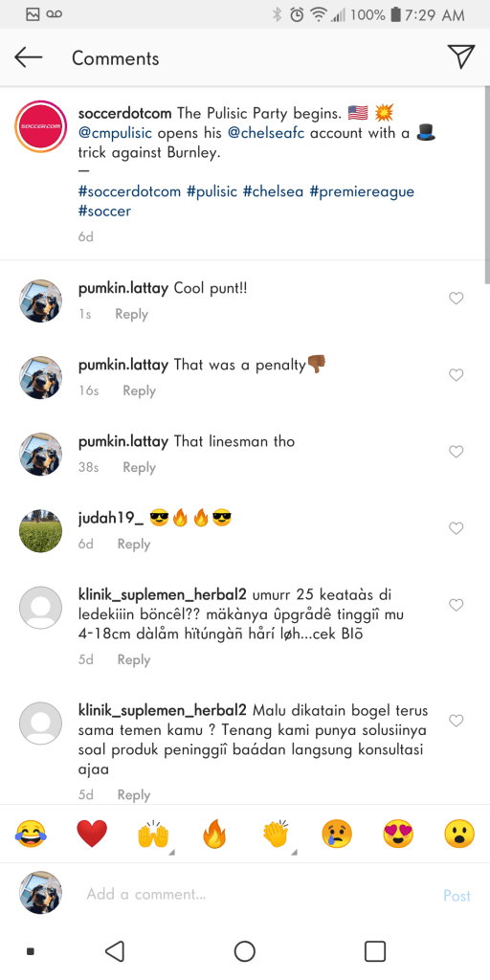Screen dimensions: 490x980
Task: Open the #pulisic hashtag
Action: tap(212, 191)
